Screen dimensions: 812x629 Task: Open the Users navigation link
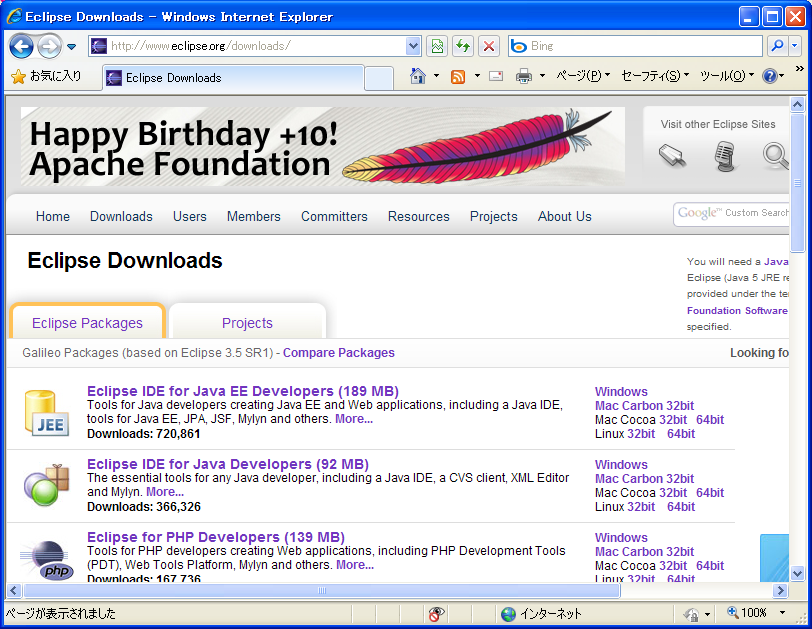[190, 216]
